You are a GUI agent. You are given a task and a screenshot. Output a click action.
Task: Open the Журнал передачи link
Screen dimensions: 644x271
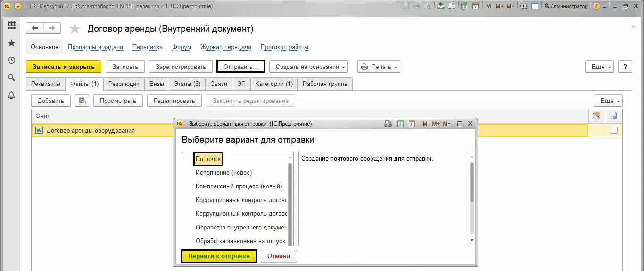point(226,47)
